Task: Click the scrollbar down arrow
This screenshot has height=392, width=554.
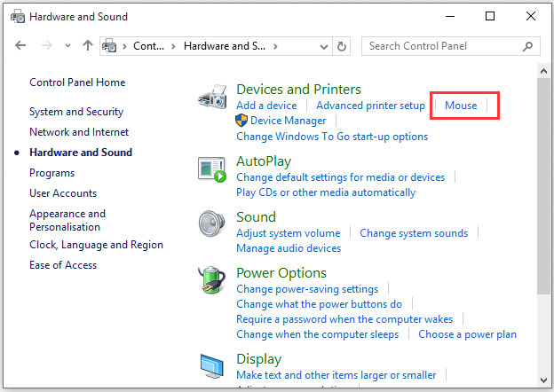Action: [x=543, y=380]
